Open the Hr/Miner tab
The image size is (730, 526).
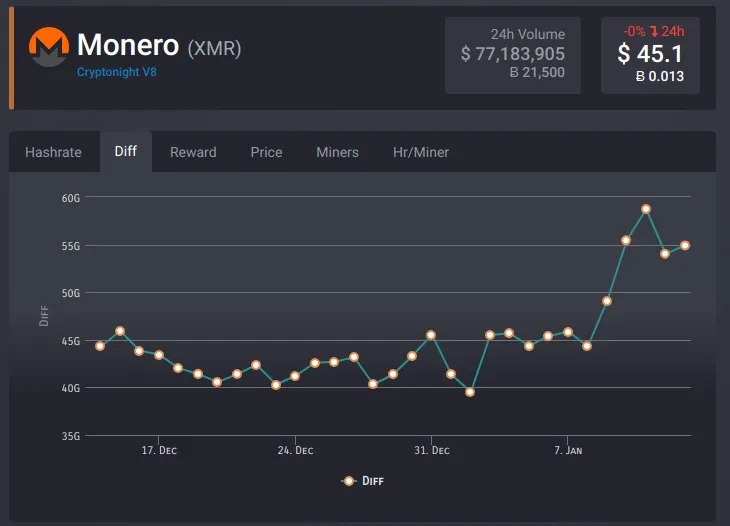pyautogui.click(x=421, y=152)
